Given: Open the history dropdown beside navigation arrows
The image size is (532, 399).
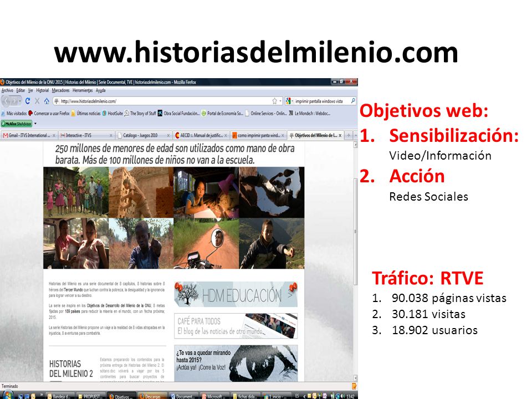Looking at the screenshot, I should [x=20, y=101].
